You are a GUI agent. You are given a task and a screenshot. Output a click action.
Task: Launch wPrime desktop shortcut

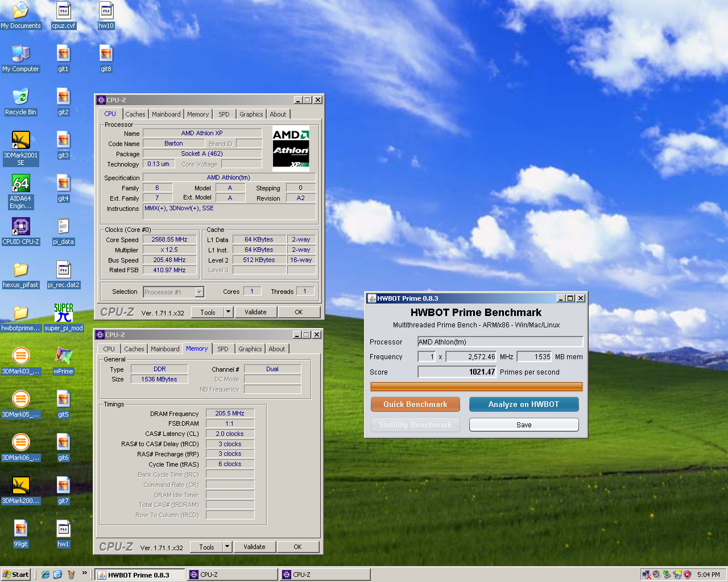click(x=63, y=361)
